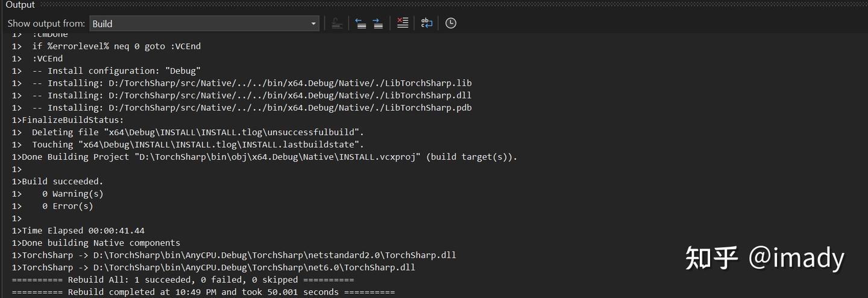
Task: Click the find message in code icon
Action: pyautogui.click(x=337, y=24)
